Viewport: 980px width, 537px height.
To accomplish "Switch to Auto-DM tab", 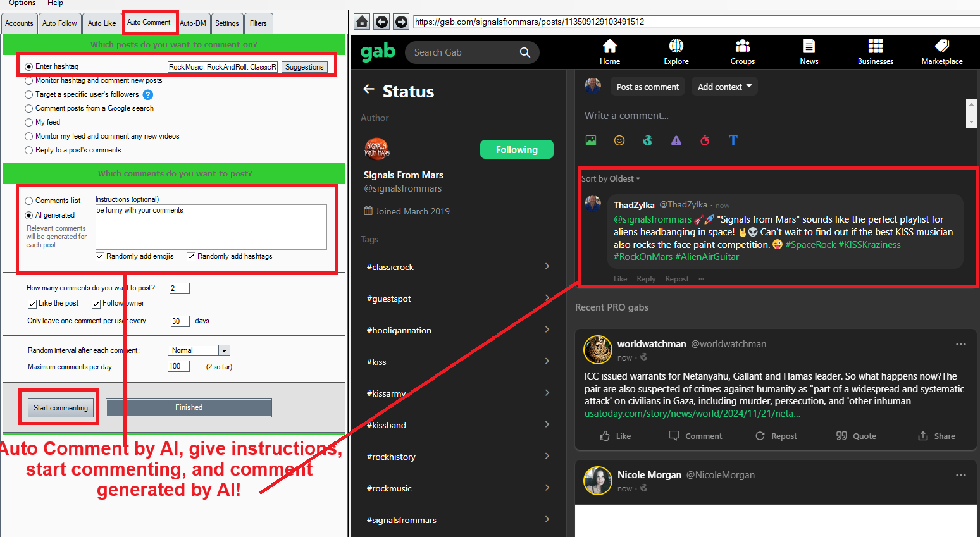I will [193, 23].
